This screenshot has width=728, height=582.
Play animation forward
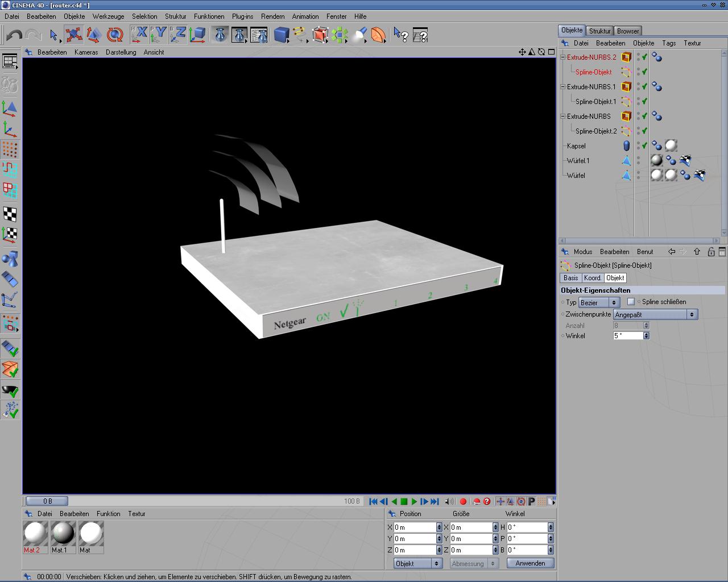414,501
